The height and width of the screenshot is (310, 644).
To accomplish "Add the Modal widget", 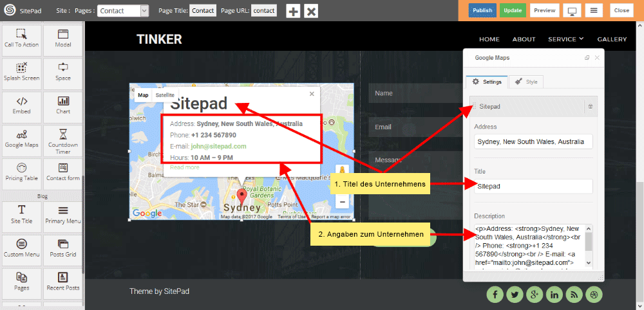I will tap(63, 40).
